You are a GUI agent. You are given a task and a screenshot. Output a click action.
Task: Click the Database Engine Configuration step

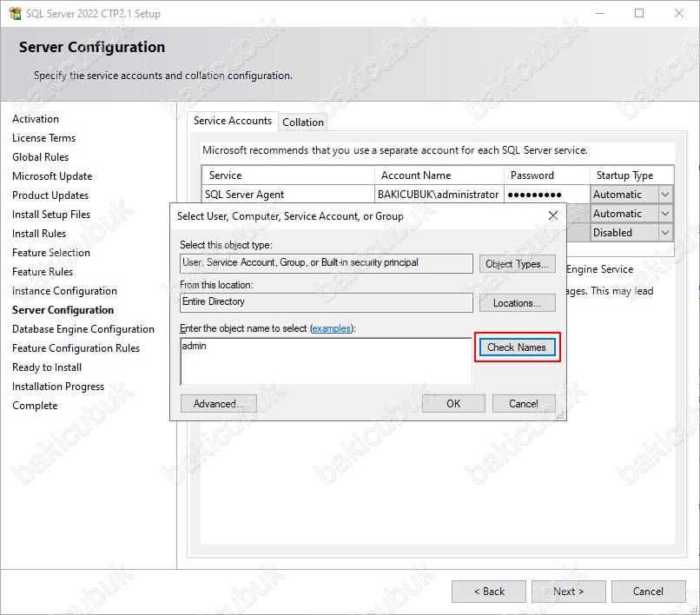(x=83, y=329)
